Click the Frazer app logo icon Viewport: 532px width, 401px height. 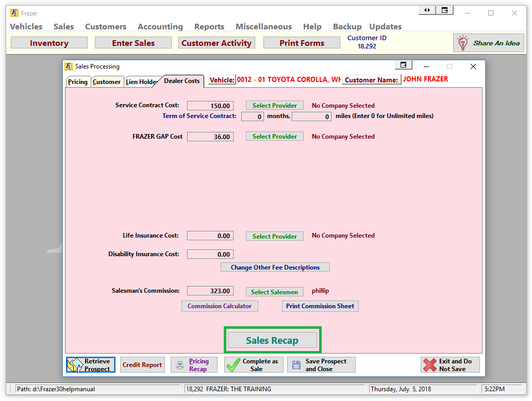14,13
